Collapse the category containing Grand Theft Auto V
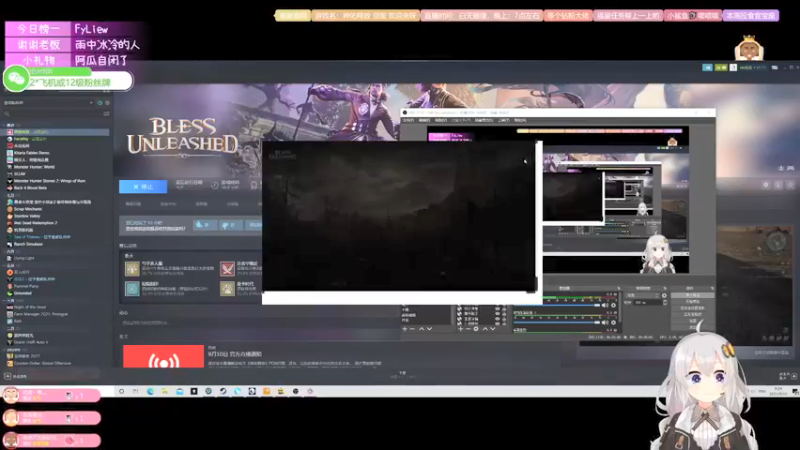Viewport: 800px width, 450px height. click(5, 328)
